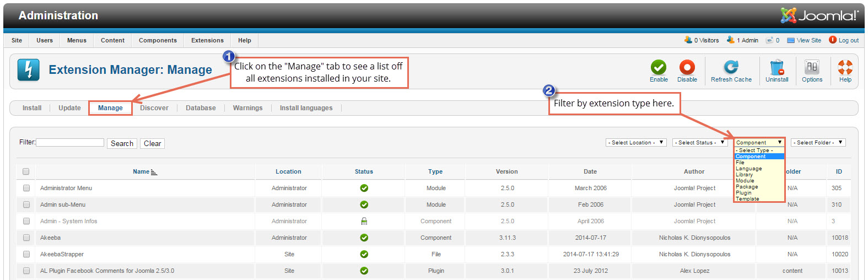868x280 pixels.
Task: Check the AkeebaStrapper row checkbox
Action: (26, 254)
